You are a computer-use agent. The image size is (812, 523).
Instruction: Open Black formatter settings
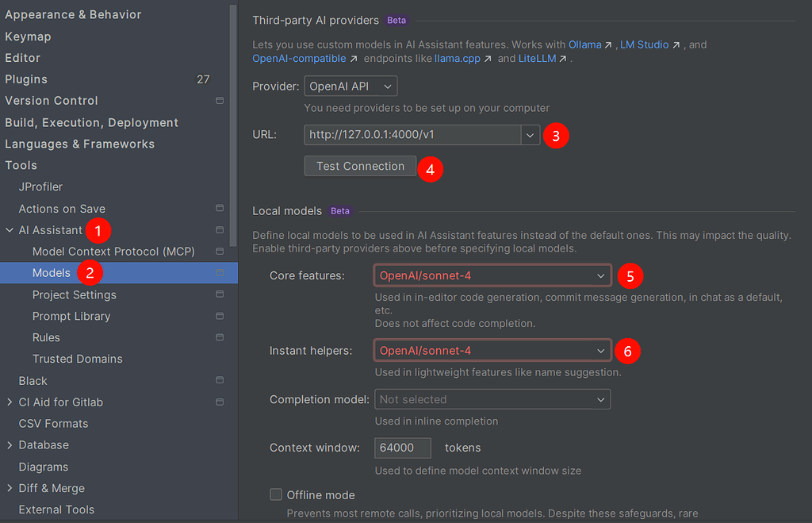tap(33, 380)
